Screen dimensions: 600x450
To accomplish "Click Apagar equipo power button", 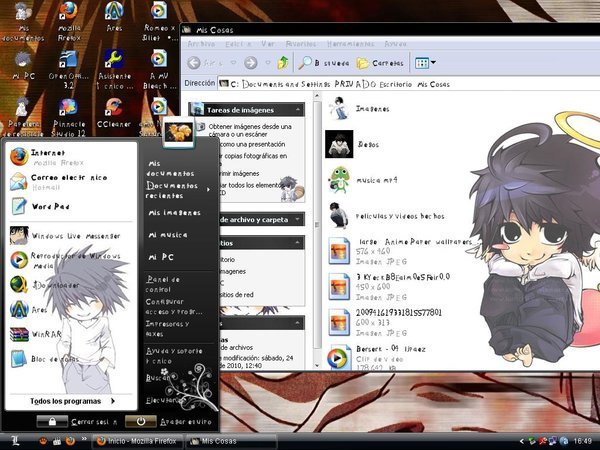I will pos(169,422).
